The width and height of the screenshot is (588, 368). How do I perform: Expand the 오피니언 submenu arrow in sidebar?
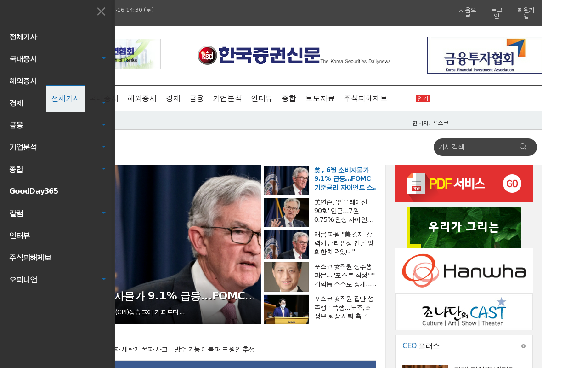[104, 279]
